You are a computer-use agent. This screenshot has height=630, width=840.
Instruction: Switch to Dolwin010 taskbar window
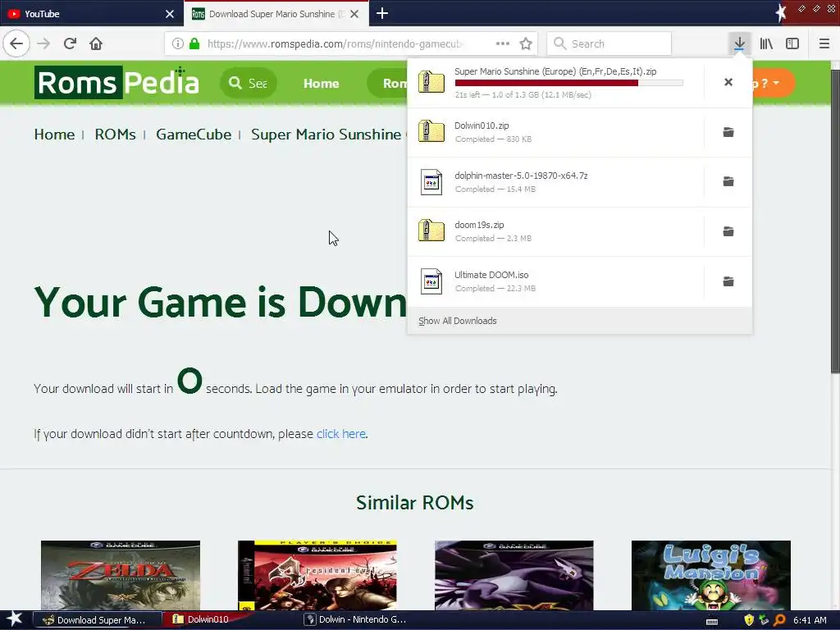coord(230,620)
